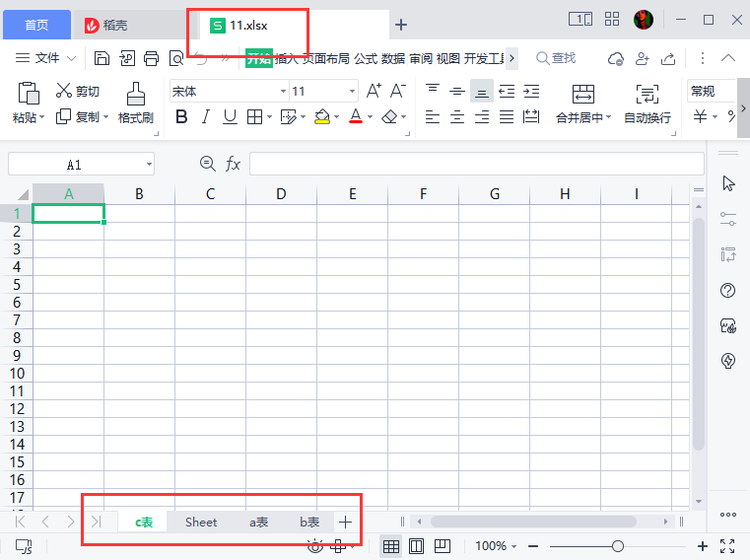Switch to Normal view in status bar
The height and width of the screenshot is (560, 750).
coord(391,546)
